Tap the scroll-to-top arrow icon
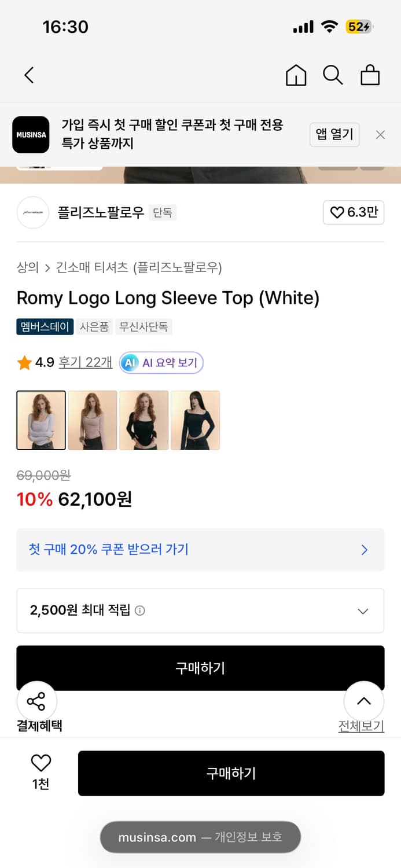The height and width of the screenshot is (868, 401). [363, 701]
